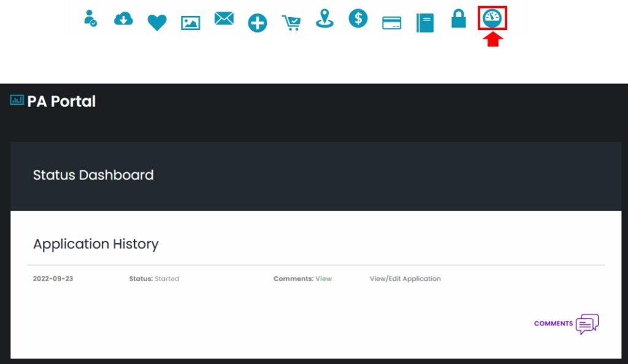Click the location pin icon

click(324, 20)
